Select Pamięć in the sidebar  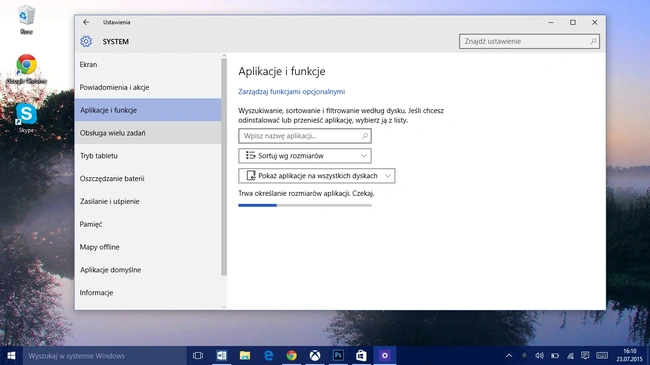(148, 224)
